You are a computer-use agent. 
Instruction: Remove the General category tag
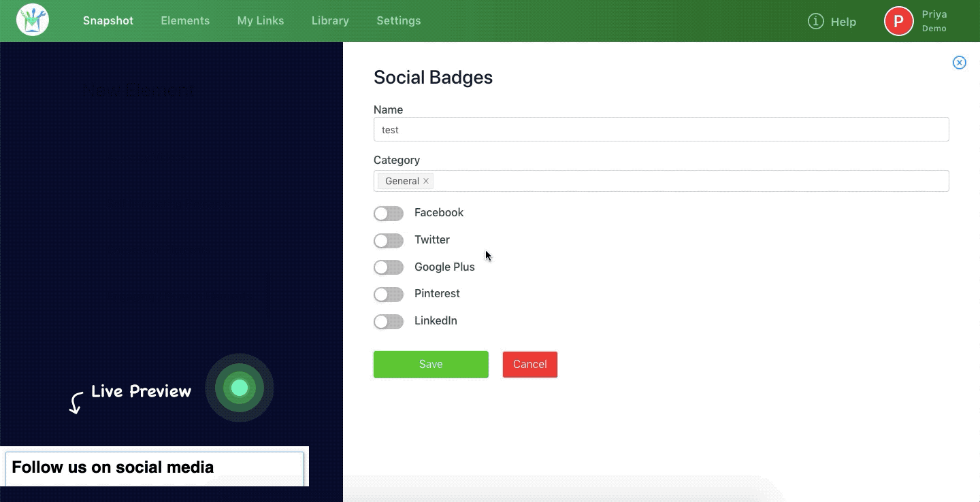426,181
